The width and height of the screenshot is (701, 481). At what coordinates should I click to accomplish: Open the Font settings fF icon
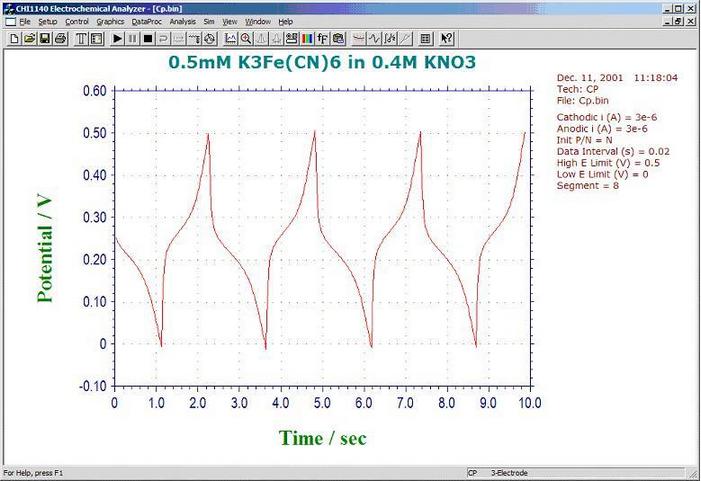click(x=322, y=39)
